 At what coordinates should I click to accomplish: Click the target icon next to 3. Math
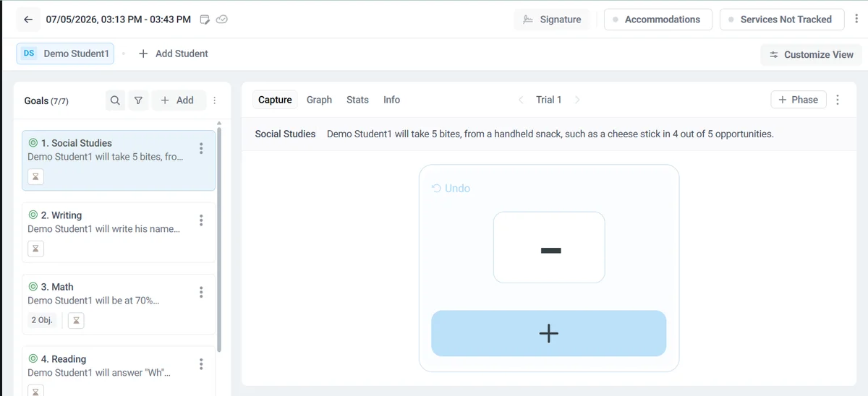coord(33,287)
